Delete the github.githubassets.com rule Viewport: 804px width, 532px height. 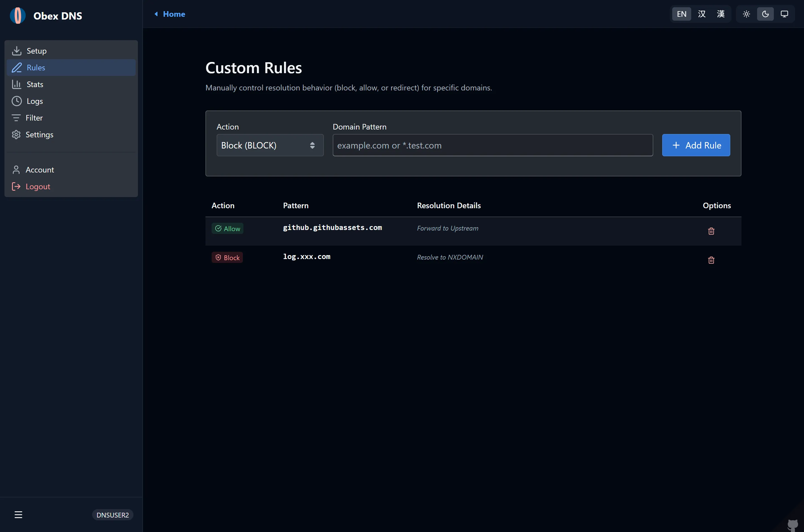711,231
